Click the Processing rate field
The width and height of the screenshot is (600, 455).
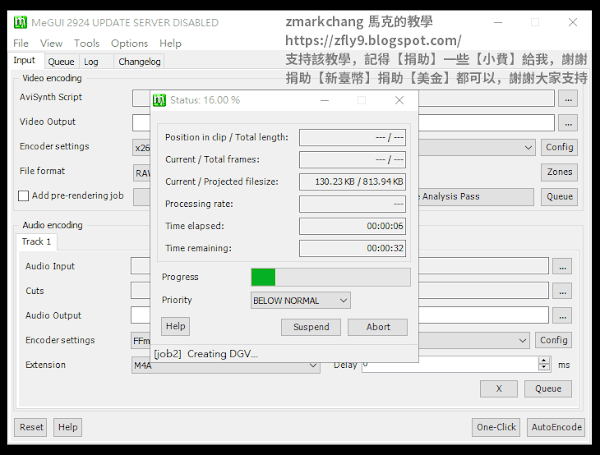pos(352,204)
